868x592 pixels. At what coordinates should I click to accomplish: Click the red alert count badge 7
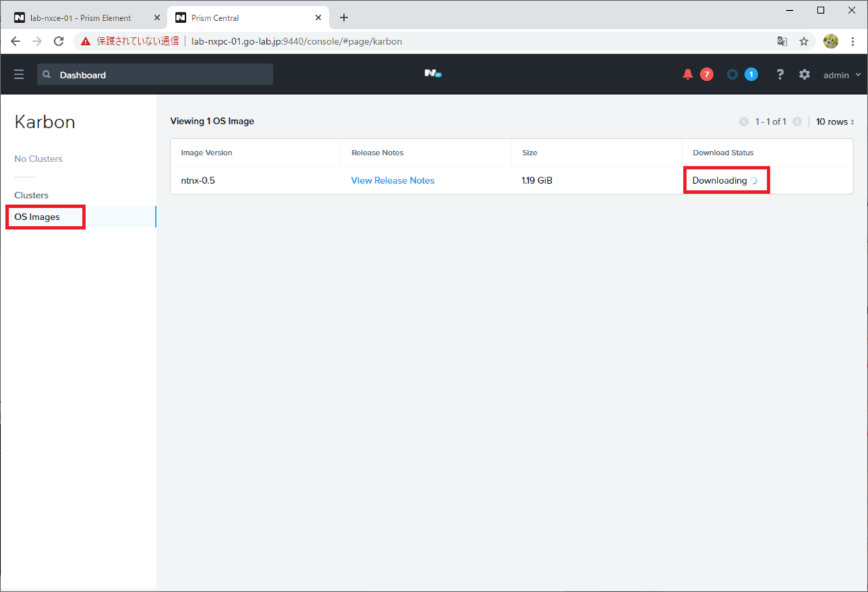(707, 75)
